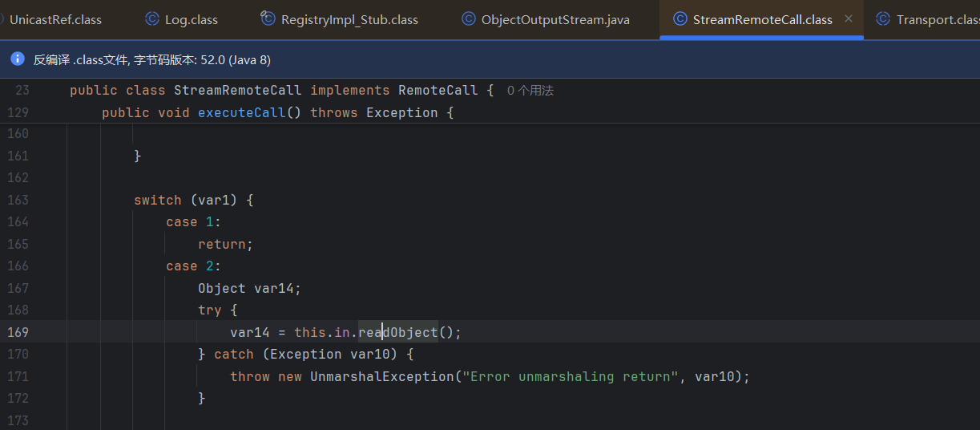
Task: Click the ObjectOutputStream.java file icon
Action: (469, 19)
